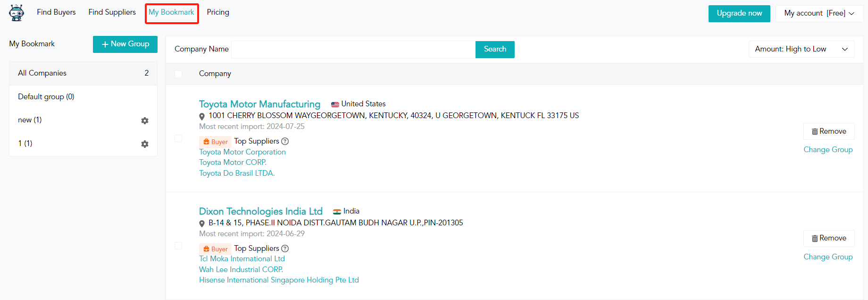Open Dixon Technologies India Ltd page

[x=261, y=211]
